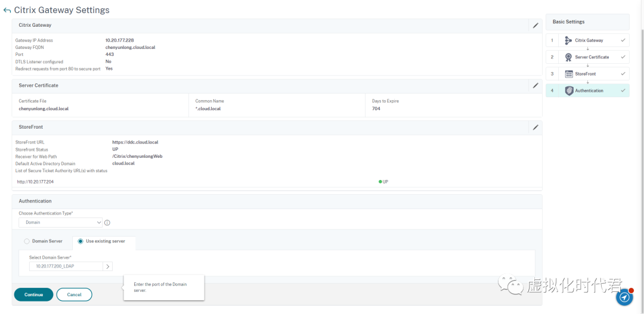Click the Port value 443
Screen dimensions: 644x314
tap(110, 54)
